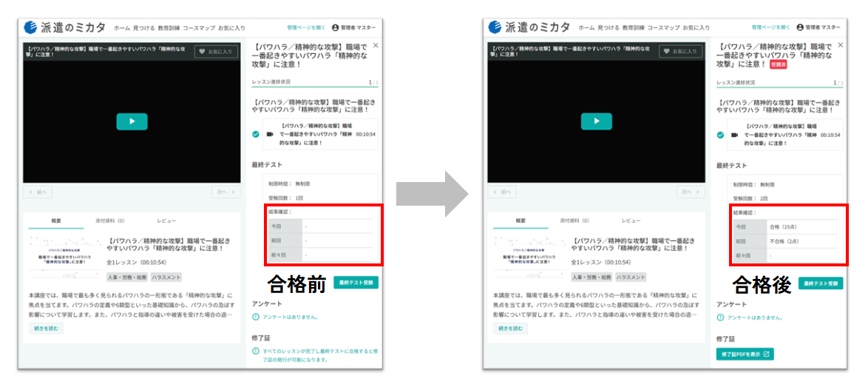Select レビュー tab in 合格後 screen
This screenshot has width=868, height=387.
click(x=631, y=221)
